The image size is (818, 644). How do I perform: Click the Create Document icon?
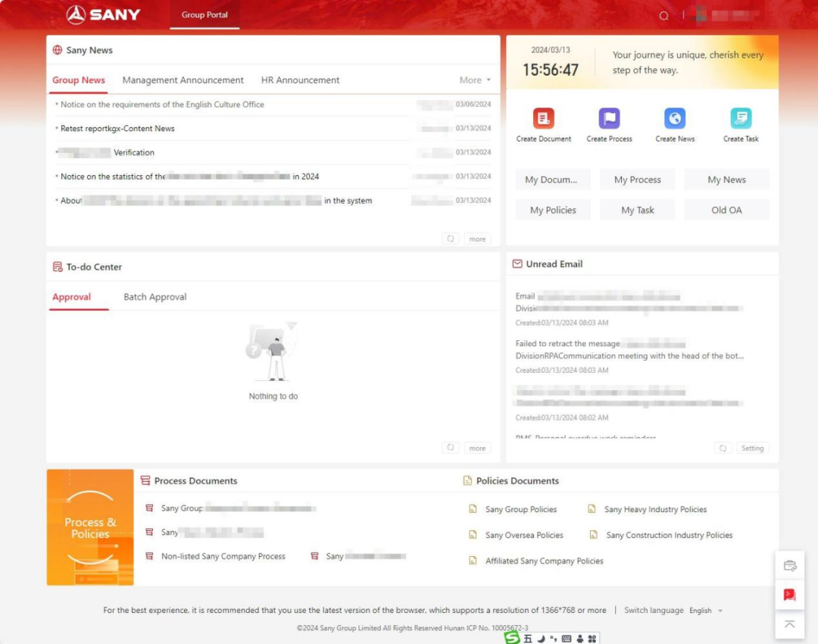[543, 118]
